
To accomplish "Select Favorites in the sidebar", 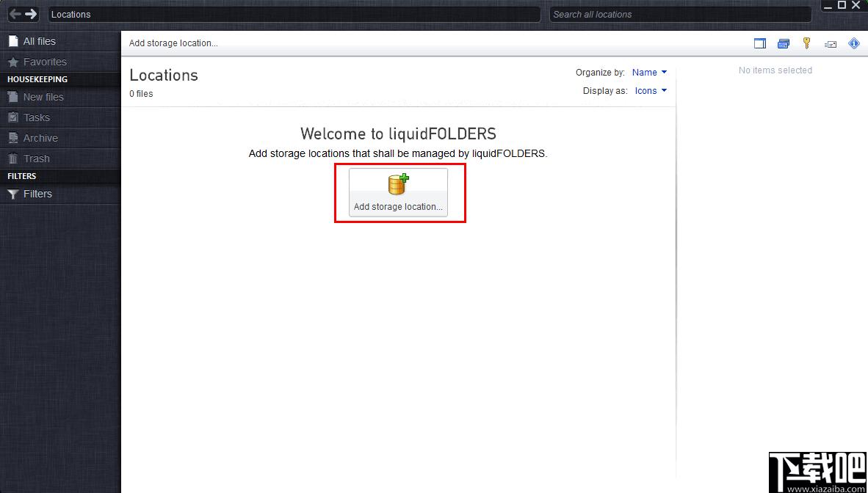I will 44,62.
